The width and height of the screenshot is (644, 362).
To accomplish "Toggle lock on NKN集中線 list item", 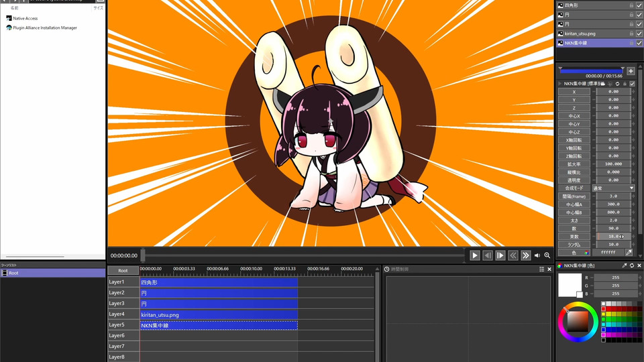I will pos(631,43).
